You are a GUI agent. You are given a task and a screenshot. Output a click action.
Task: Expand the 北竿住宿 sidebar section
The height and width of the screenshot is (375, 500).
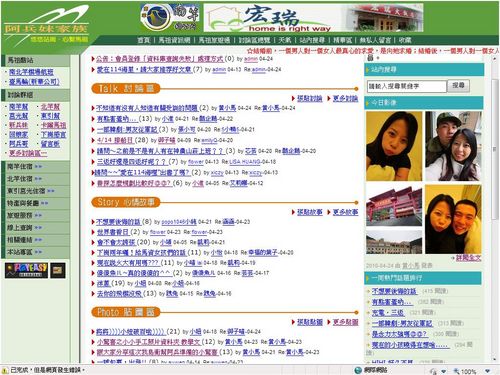(x=36, y=179)
